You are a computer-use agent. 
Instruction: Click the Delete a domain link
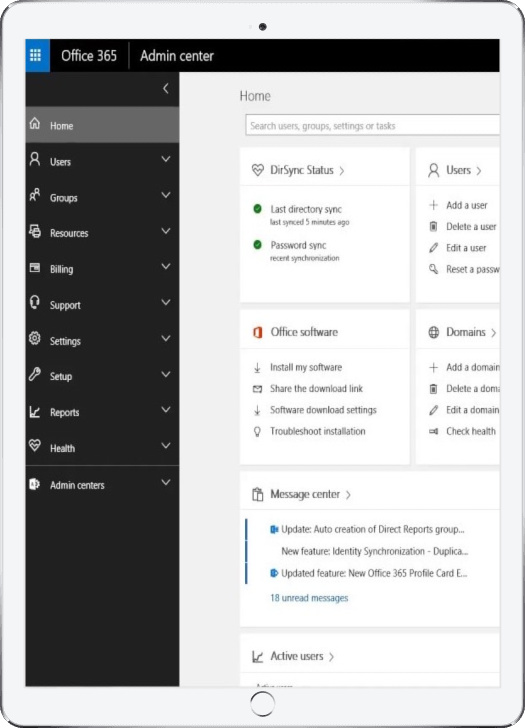pos(473,389)
